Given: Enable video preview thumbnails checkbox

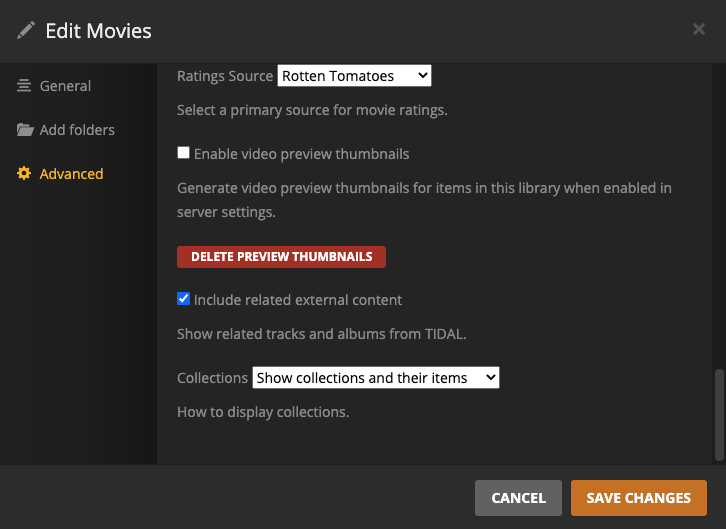Looking at the screenshot, I should 183,153.
